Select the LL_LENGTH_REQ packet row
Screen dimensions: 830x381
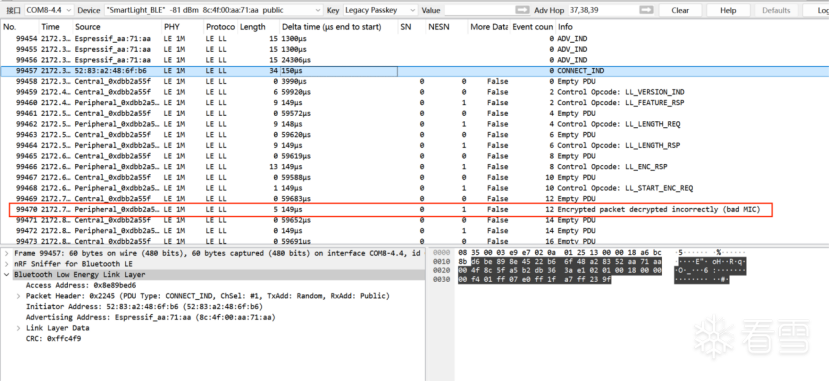pos(414,124)
